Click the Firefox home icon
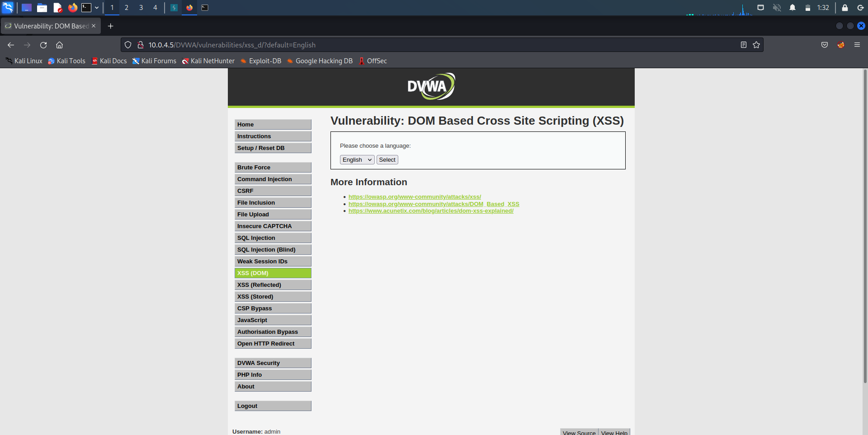Image resolution: width=868 pixels, height=435 pixels. (x=59, y=45)
